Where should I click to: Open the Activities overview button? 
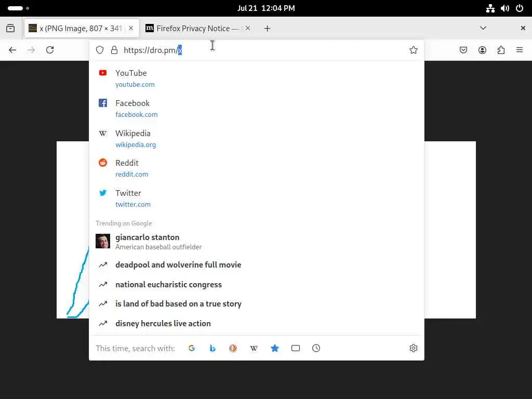18,8
